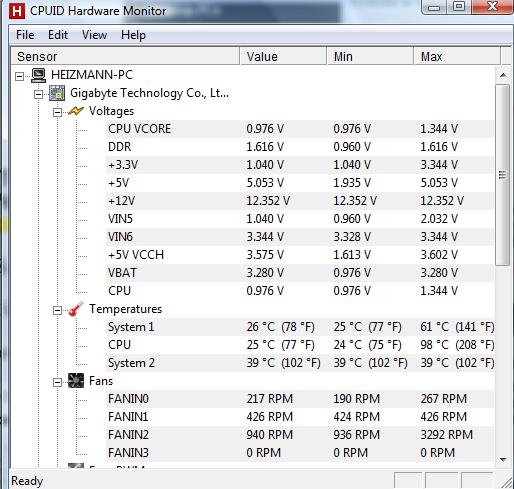Click the Voltages lightning bolt icon
The height and width of the screenshot is (489, 514).
tap(76, 111)
